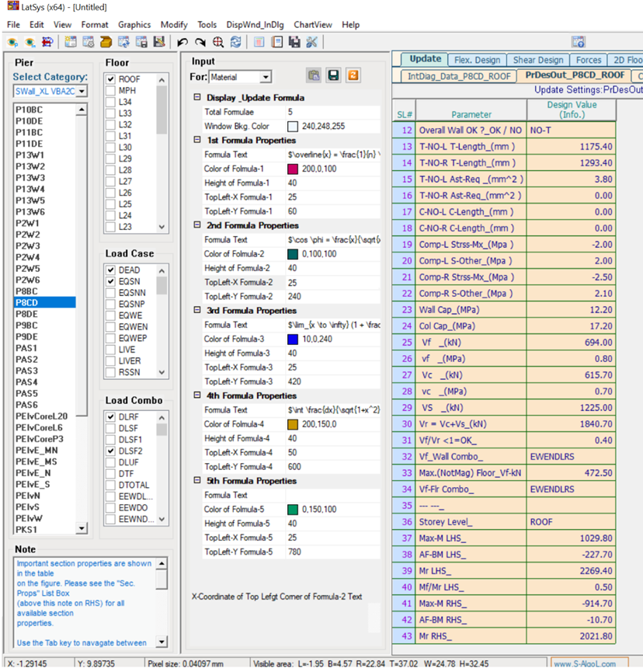
Task: Click the Floor list scroll down arrow
Action: pos(162,227)
